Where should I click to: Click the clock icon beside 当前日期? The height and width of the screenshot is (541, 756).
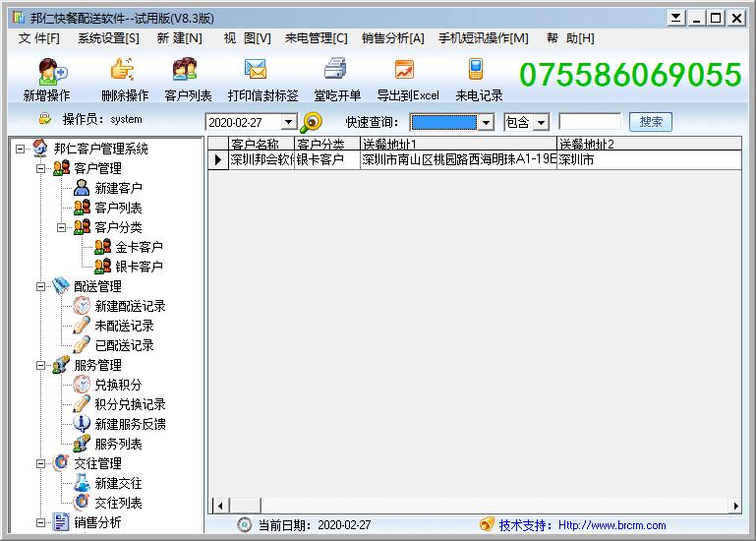point(245,524)
